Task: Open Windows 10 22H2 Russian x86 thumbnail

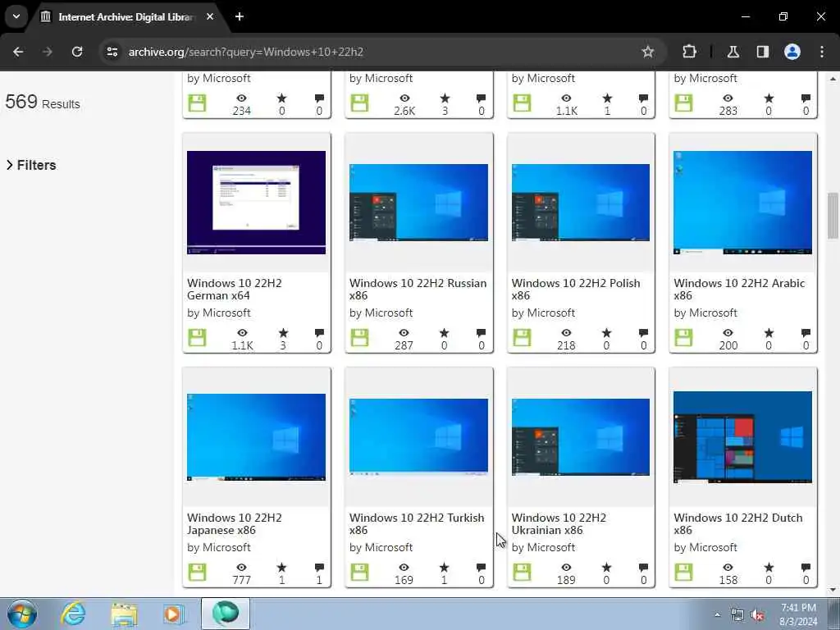Action: pyautogui.click(x=418, y=203)
